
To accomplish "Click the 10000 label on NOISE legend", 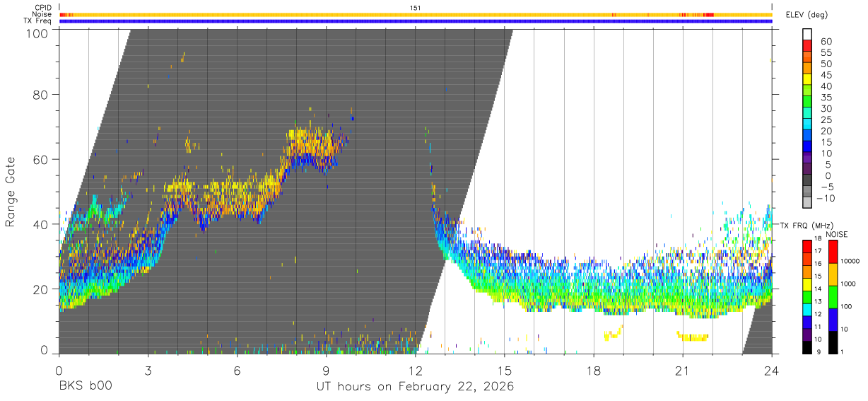I will click(x=852, y=261).
